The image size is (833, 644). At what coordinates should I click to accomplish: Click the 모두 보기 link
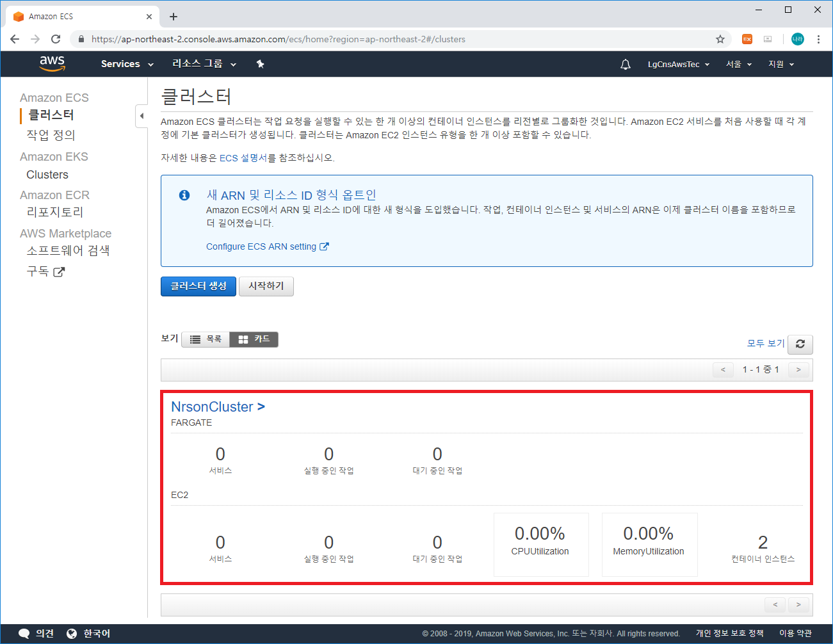(766, 344)
